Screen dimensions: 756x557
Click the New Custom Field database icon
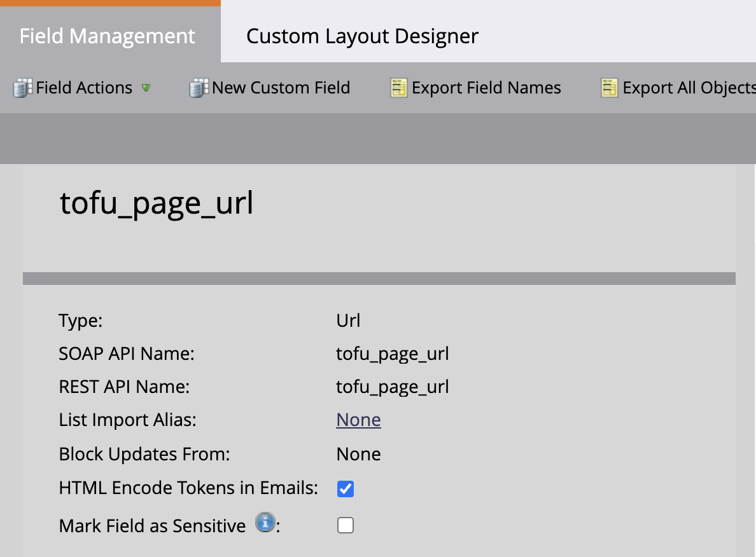point(199,88)
